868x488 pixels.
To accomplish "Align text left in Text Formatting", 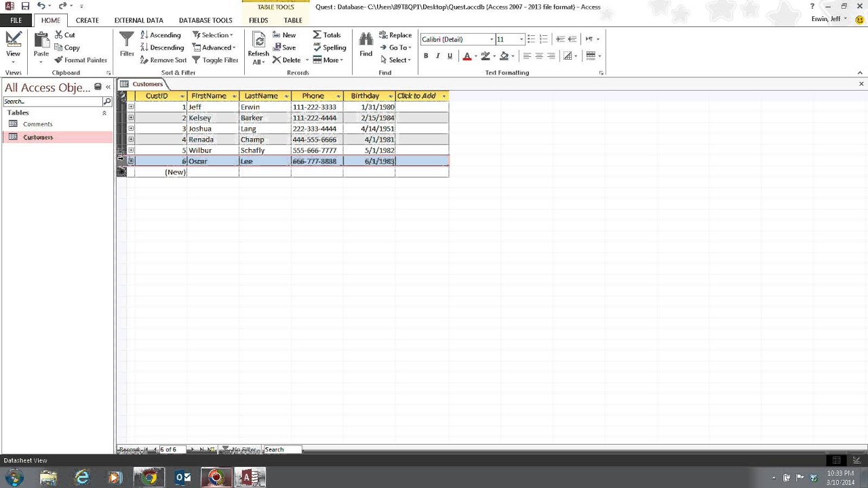I will pos(527,56).
